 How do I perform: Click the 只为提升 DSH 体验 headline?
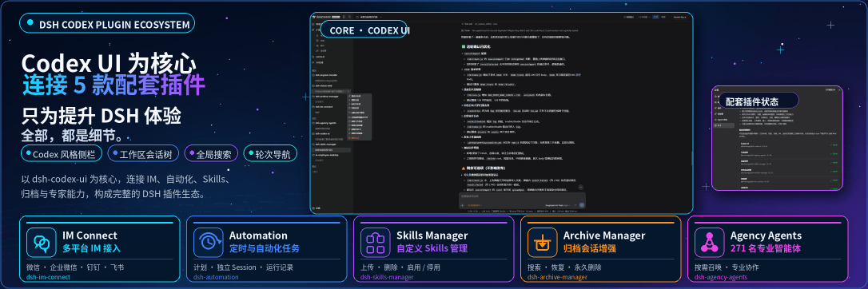click(102, 116)
